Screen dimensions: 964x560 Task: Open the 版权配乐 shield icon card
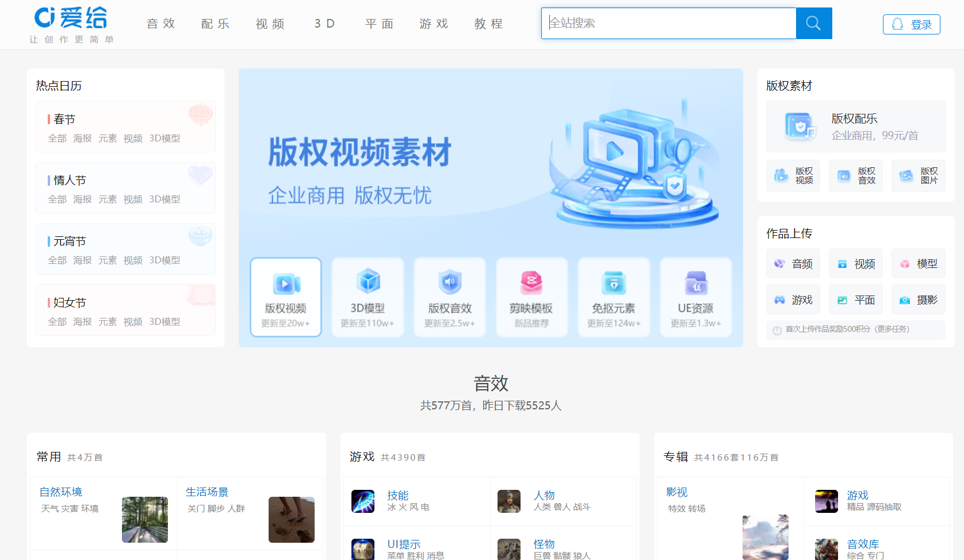click(x=800, y=126)
